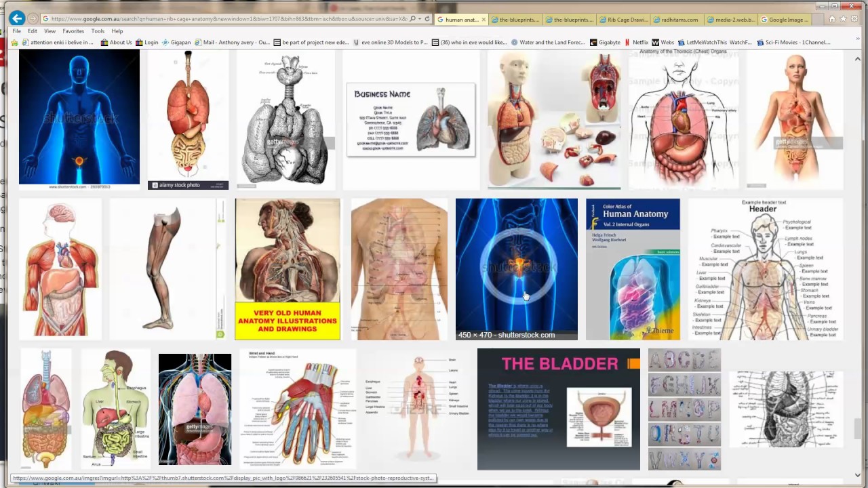Image resolution: width=868 pixels, height=488 pixels.
Task: Open 'Anatomy of the Thoracic Organs' diagram
Action: point(684,119)
